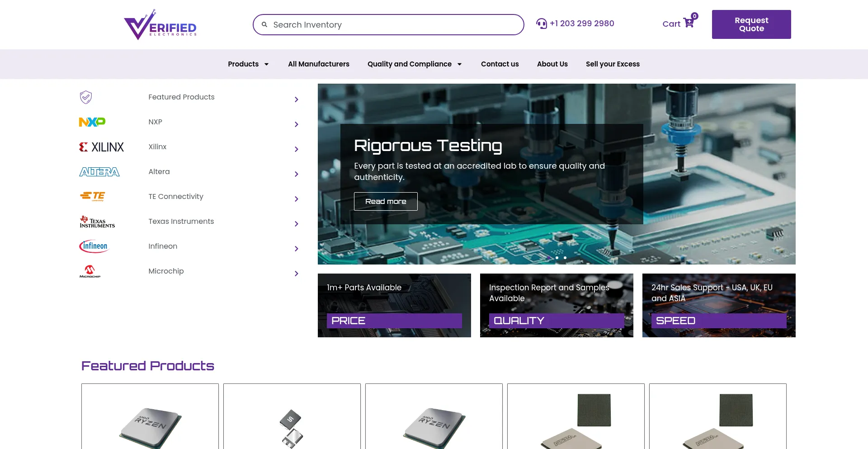
Task: Open the fifth product card with Altera chip
Action: pyautogui.click(x=718, y=416)
